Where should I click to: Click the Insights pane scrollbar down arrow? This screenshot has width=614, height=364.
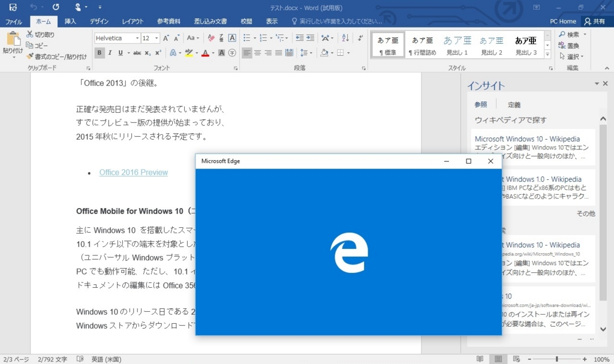pos(603,329)
